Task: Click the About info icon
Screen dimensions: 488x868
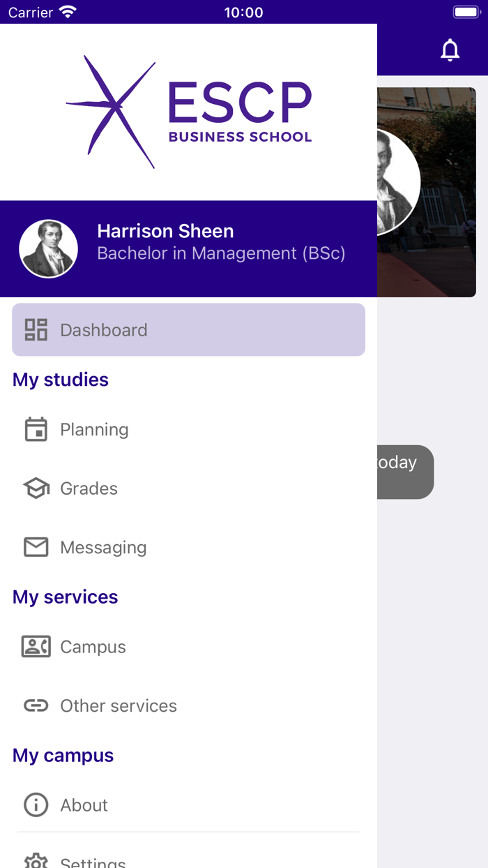Action: (36, 805)
